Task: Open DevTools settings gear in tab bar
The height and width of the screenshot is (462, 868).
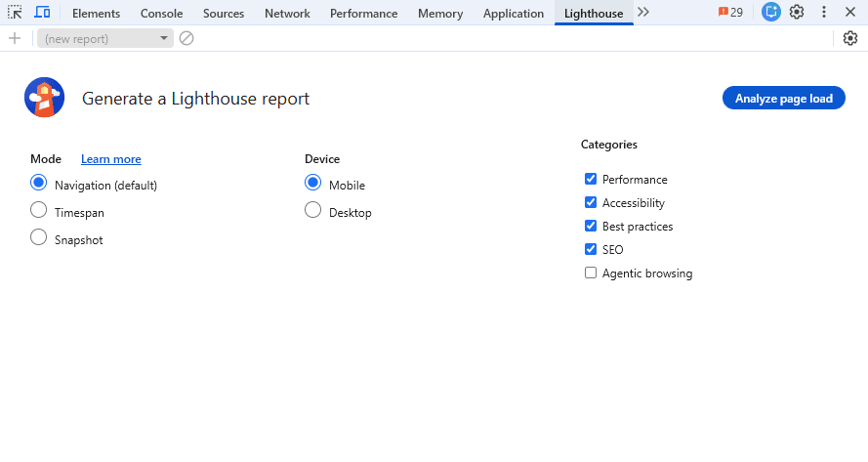Action: pos(797,12)
